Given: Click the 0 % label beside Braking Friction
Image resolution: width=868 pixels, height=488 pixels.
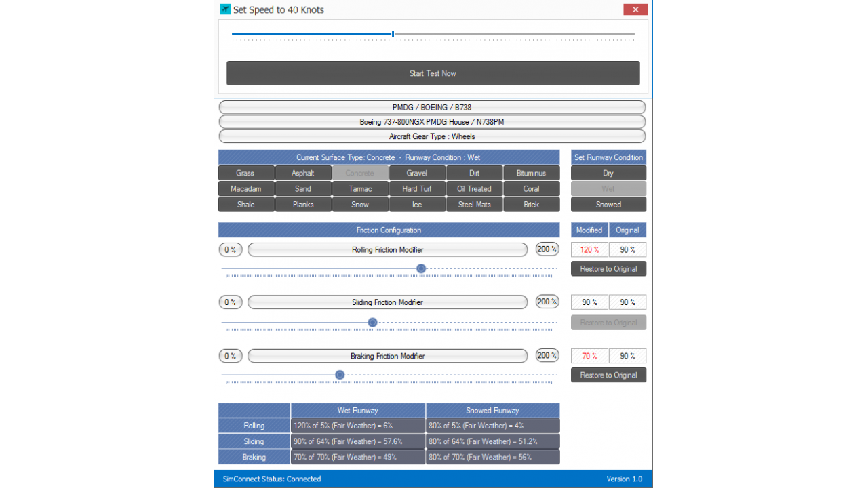Looking at the screenshot, I should 231,356.
